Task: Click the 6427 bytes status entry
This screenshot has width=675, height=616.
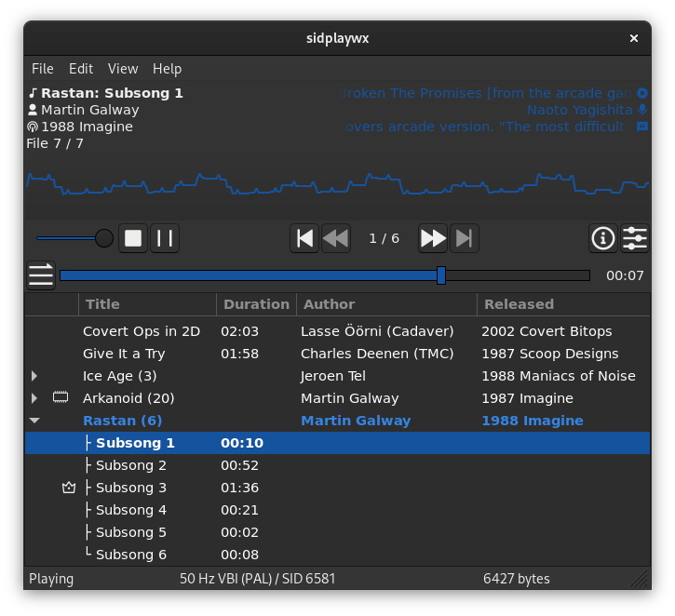Action: coord(516,579)
